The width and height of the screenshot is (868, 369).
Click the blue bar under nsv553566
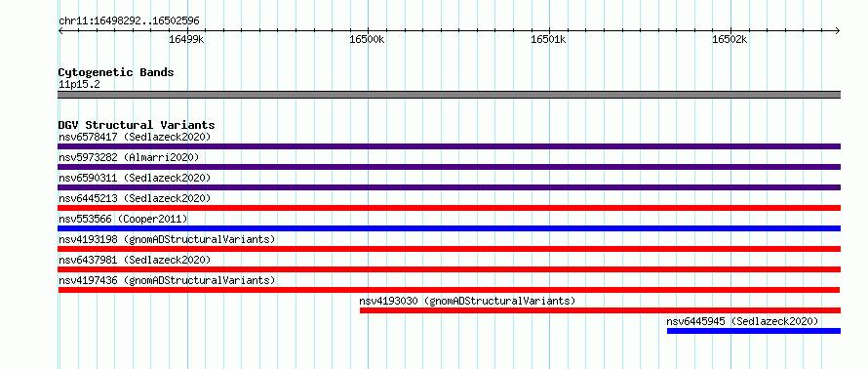[449, 228]
